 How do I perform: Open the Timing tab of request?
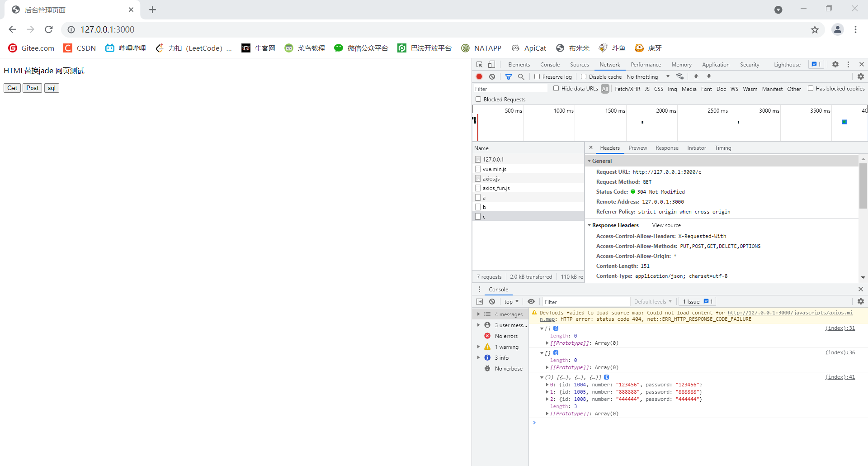(x=723, y=148)
